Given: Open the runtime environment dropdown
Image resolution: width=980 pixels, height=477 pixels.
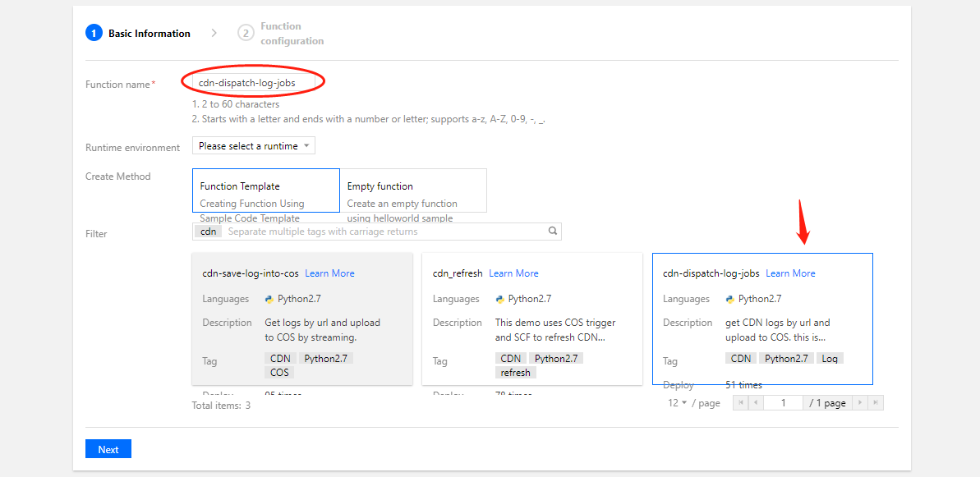Looking at the screenshot, I should coord(254,146).
